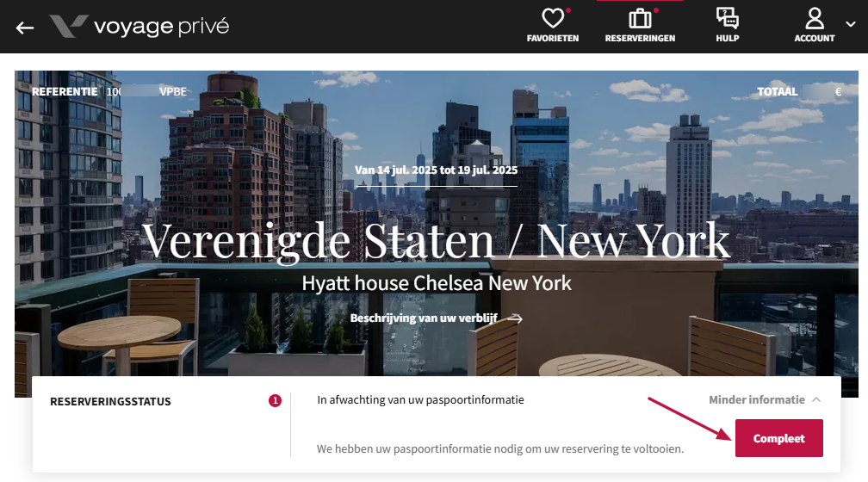Open Beschrijving van uw verblijf link
This screenshot has height=482, width=868.
(424, 318)
